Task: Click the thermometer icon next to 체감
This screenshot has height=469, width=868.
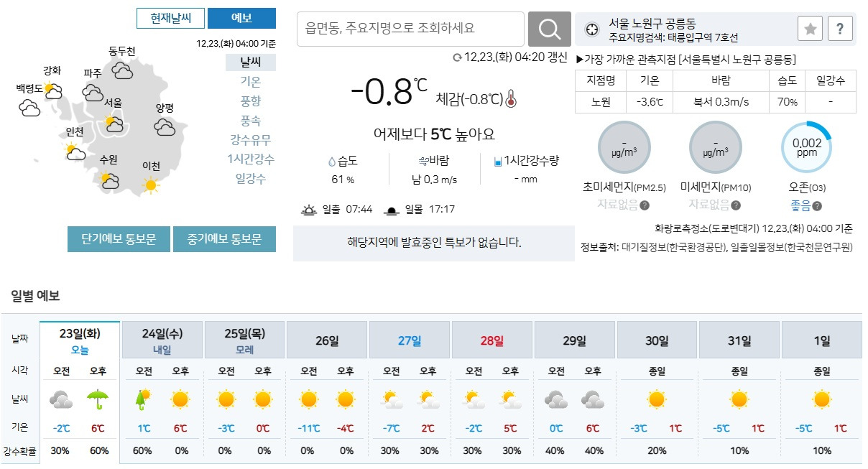Action: [x=511, y=98]
